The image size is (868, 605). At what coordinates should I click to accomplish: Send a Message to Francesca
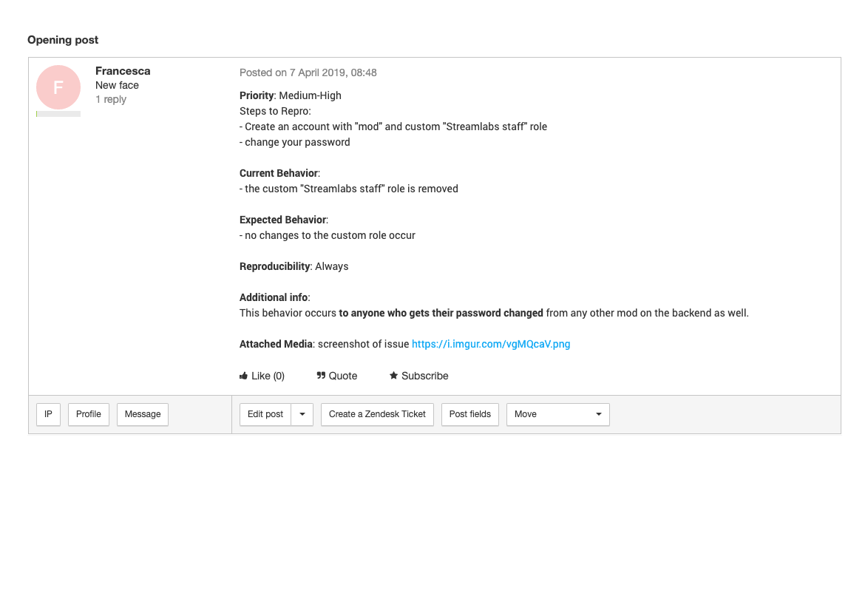click(142, 414)
